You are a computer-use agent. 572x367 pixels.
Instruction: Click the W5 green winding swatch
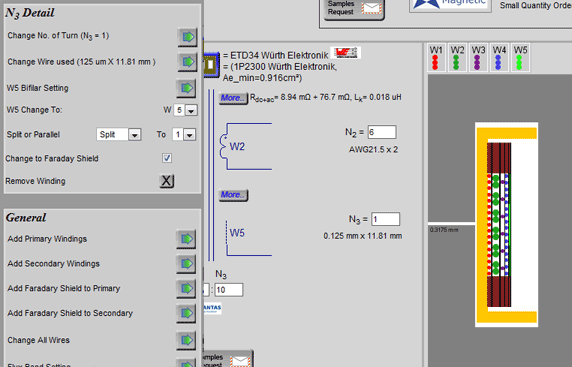point(521,58)
